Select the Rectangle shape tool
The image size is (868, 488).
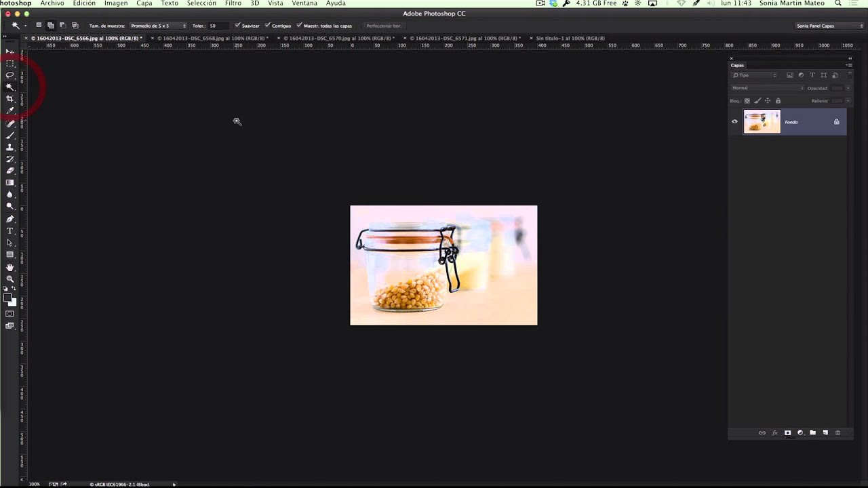[9, 255]
